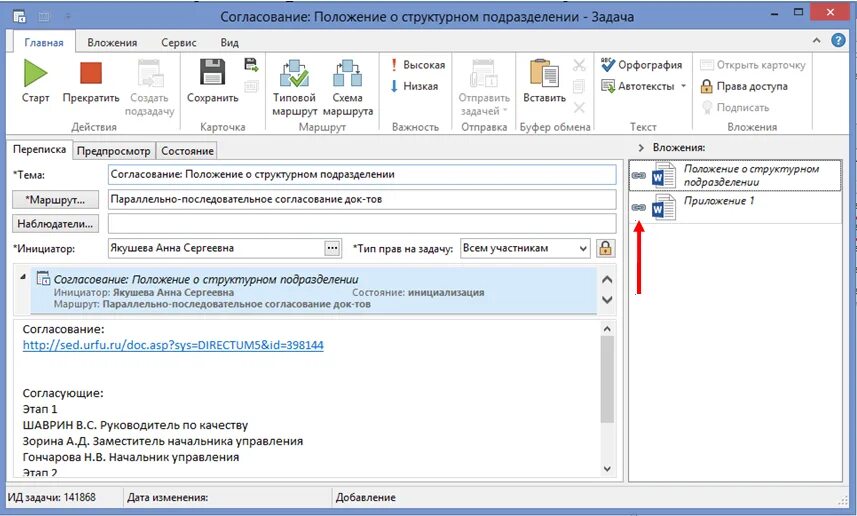The image size is (857, 516).
Task: Click ИД задачи: 141868 in status bar
Action: pyautogui.click(x=51, y=497)
